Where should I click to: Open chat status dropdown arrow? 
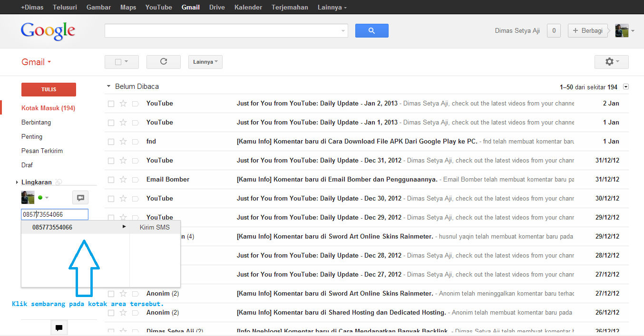point(47,198)
